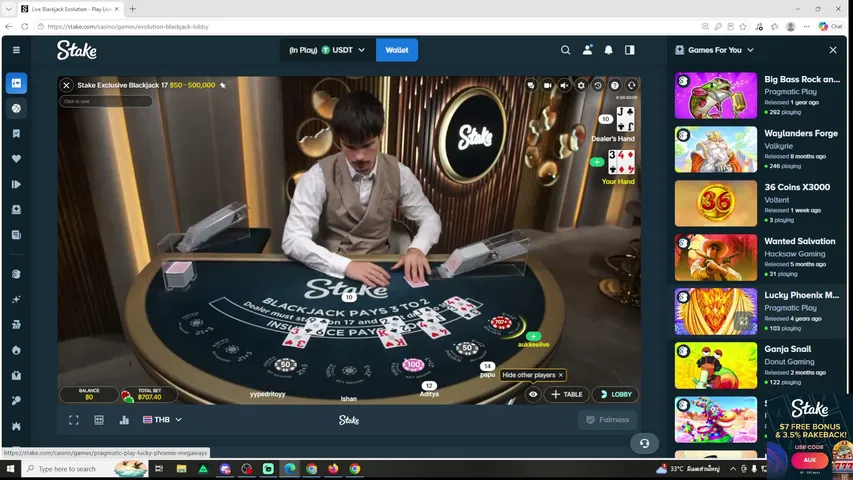Click the play-arrow icon in the sidebar
This screenshot has width=853, height=480.
coord(16,184)
